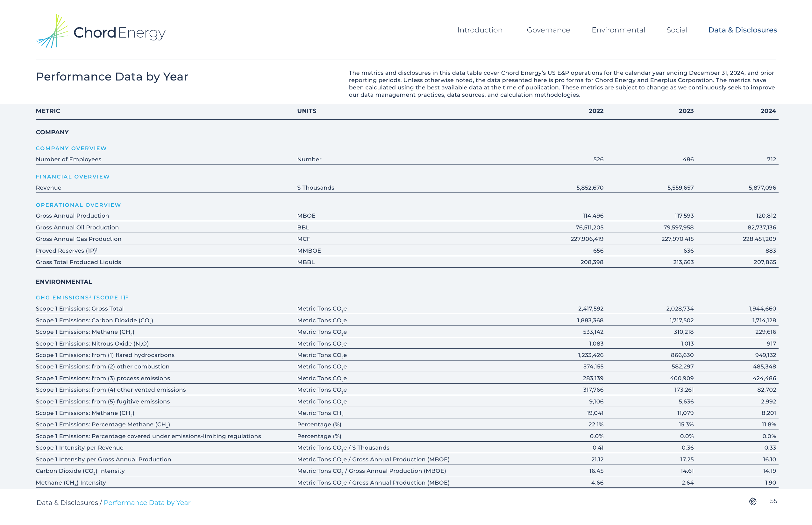Click the ENVIRONMENTAL section heading
The width and height of the screenshot is (812, 525).
(64, 282)
